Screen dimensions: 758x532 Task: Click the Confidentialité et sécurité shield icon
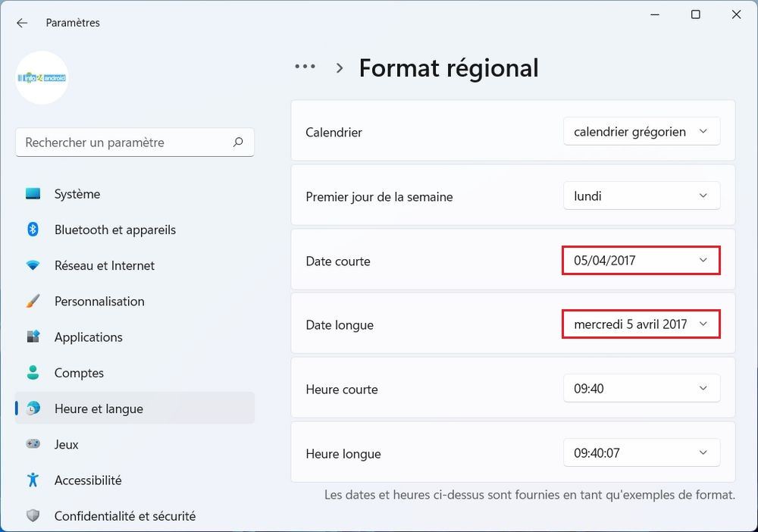(x=33, y=515)
